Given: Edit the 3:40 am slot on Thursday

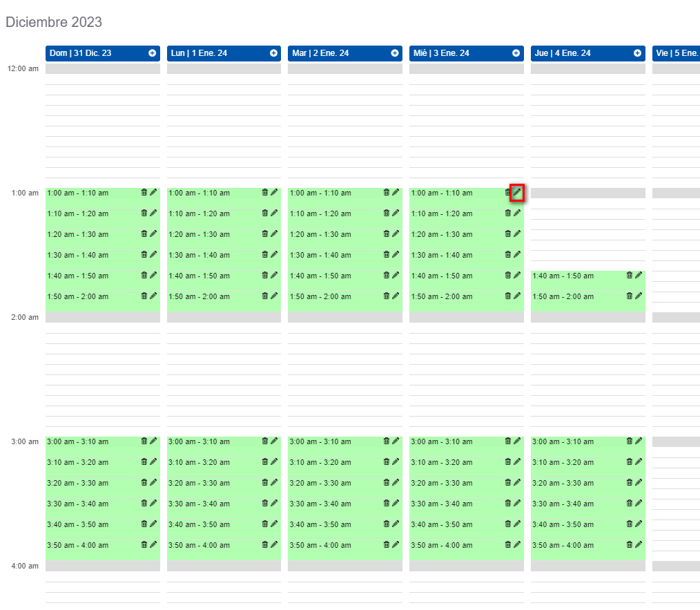Looking at the screenshot, I should (x=638, y=524).
